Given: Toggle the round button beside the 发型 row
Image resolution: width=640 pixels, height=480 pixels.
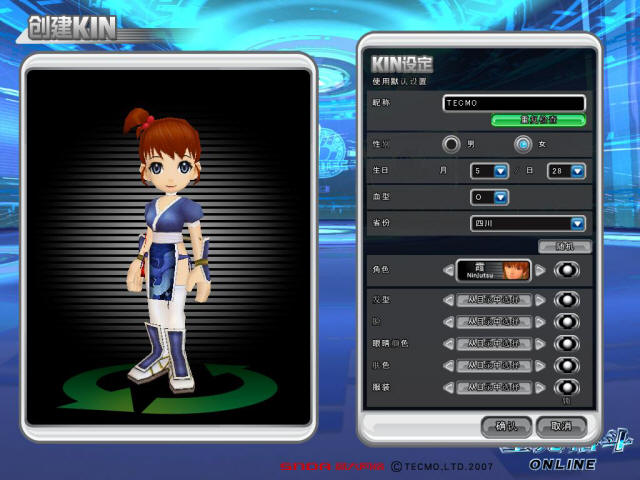Looking at the screenshot, I should click(567, 300).
